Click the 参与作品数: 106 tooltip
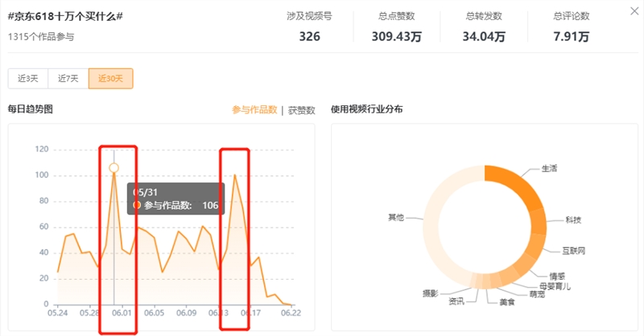Viewport: 644px width, 336px height. click(175, 199)
